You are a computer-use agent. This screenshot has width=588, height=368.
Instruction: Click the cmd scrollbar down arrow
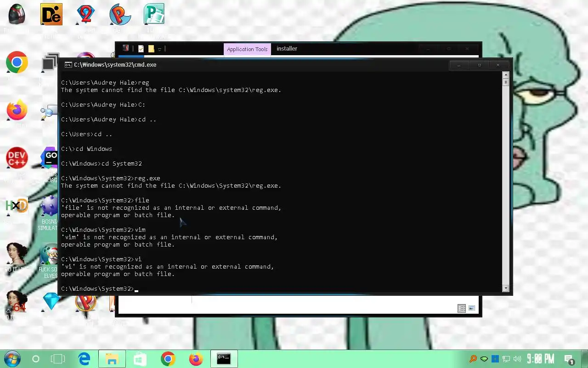[x=506, y=288]
